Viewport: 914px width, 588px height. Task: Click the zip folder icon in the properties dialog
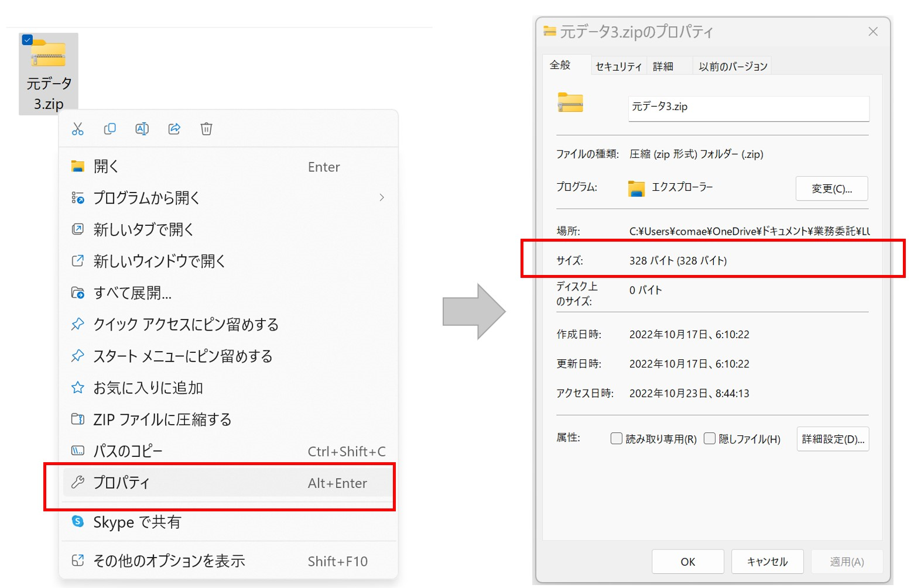[571, 103]
